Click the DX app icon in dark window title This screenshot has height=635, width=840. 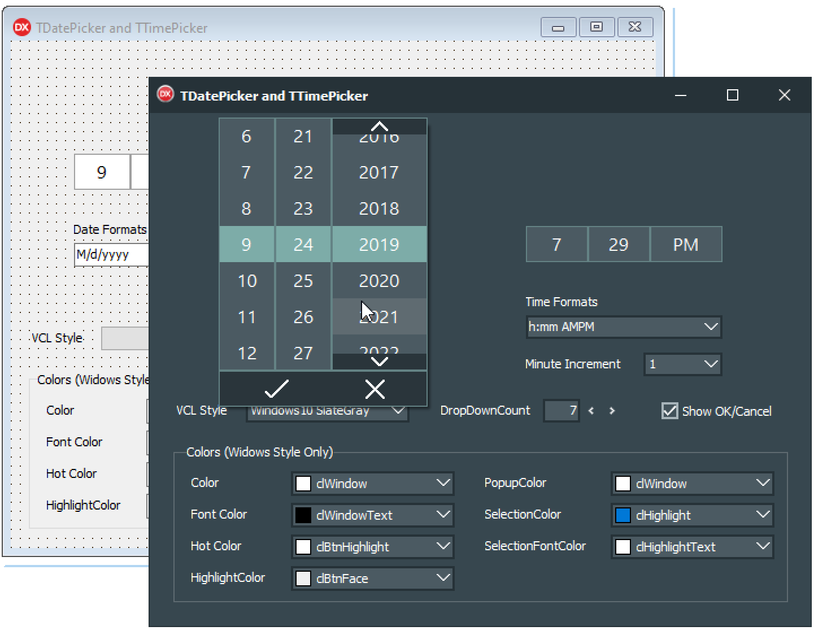pos(166,94)
